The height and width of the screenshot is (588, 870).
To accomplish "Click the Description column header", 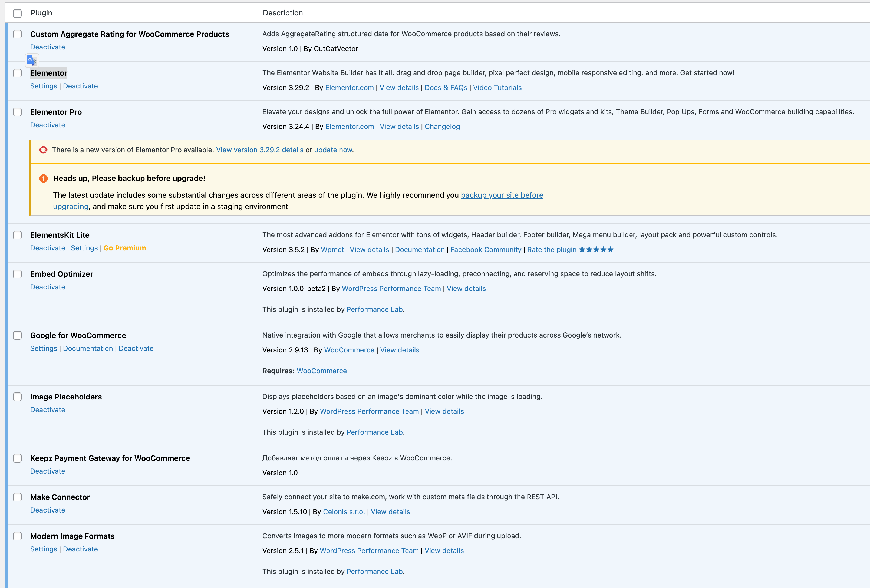I will [283, 13].
